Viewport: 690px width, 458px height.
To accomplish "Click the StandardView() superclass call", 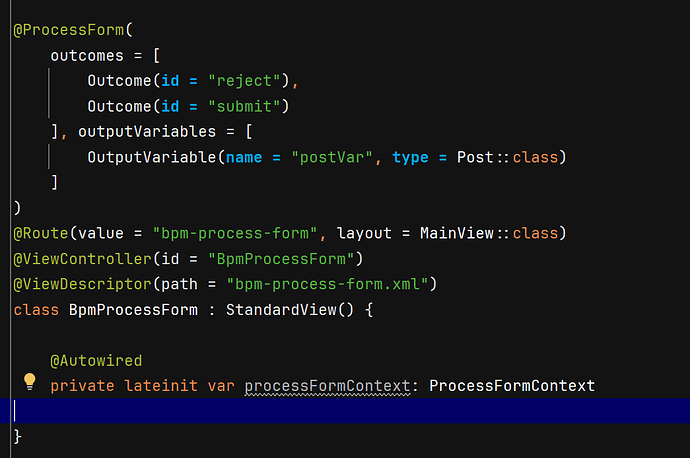I will [290, 310].
